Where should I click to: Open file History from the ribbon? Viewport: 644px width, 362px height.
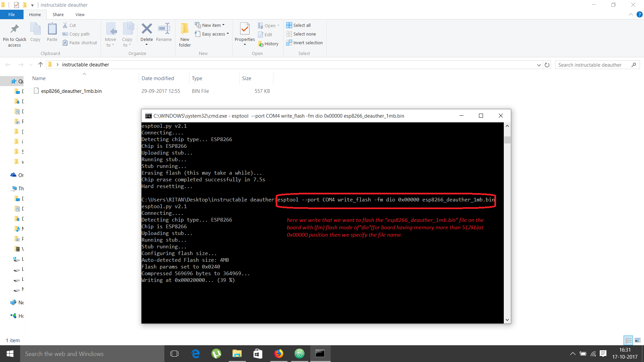269,44
